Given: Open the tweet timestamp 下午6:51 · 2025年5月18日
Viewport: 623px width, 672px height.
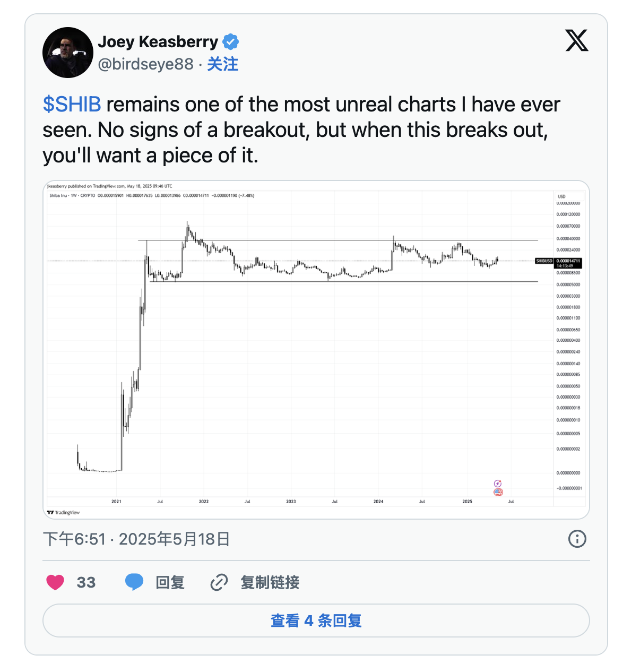Looking at the screenshot, I should click(136, 539).
